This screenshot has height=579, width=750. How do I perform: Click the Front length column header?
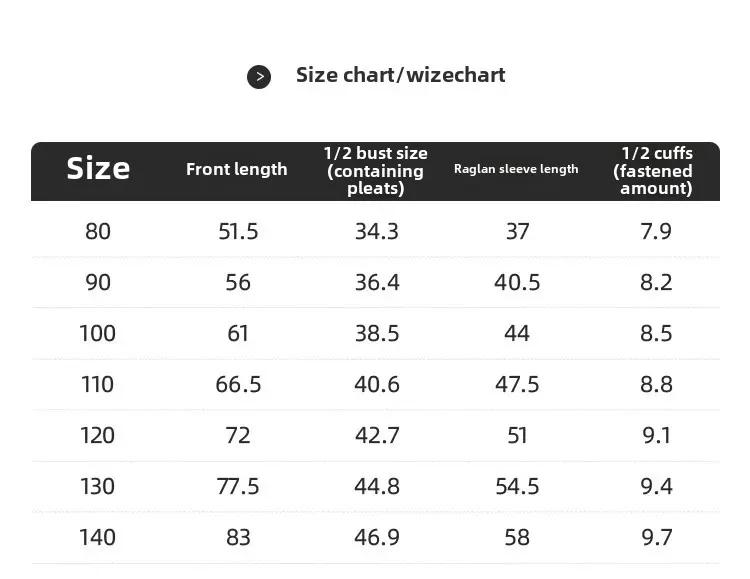point(236,169)
